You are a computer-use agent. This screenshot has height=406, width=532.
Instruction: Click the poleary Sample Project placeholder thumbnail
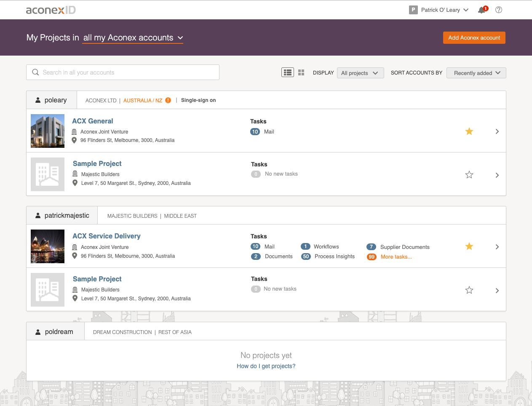(48, 174)
